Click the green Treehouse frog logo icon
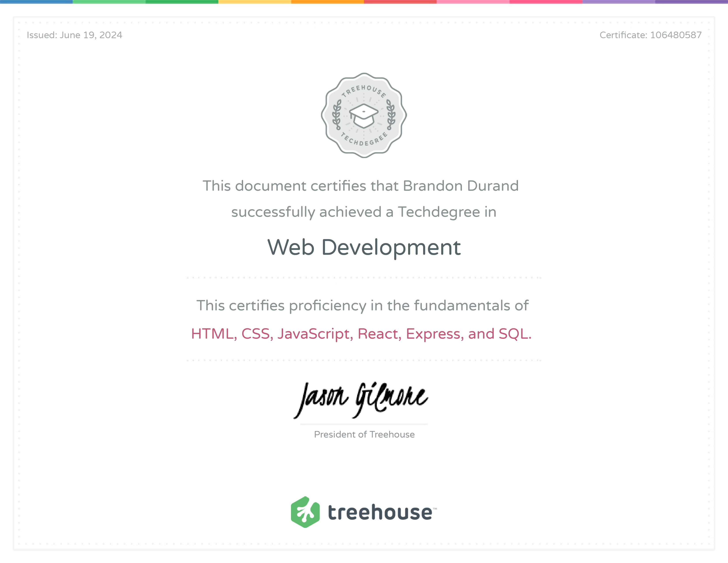 [305, 512]
